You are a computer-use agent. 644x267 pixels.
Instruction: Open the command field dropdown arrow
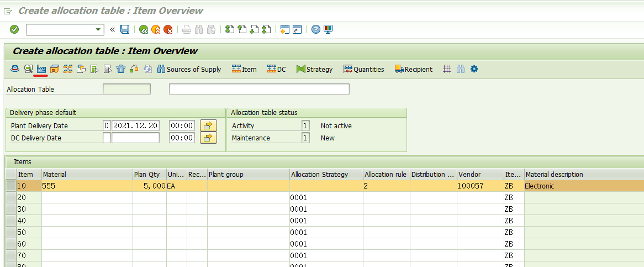(98, 29)
